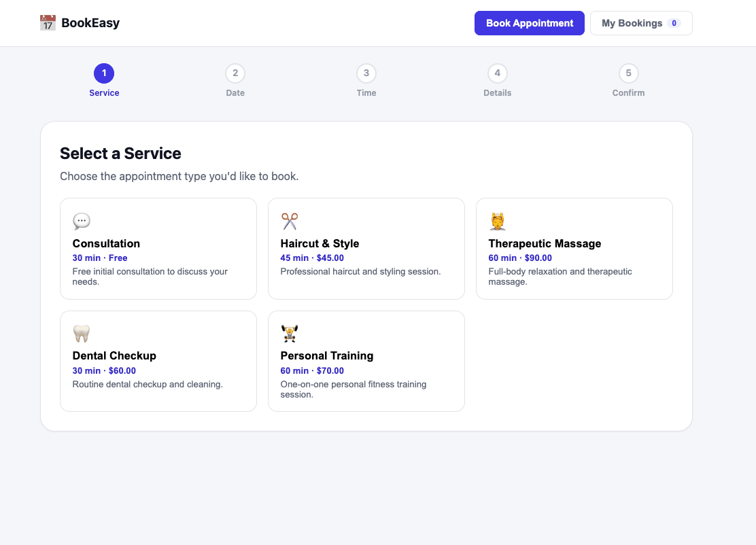This screenshot has height=545, width=756.
Task: Open My Bookings
Action: click(x=641, y=23)
